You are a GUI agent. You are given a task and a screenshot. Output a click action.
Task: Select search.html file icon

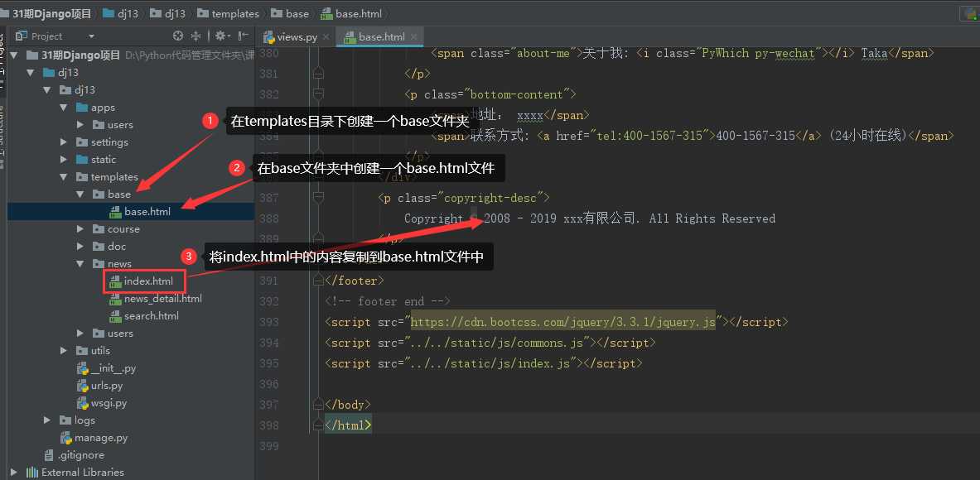[115, 316]
